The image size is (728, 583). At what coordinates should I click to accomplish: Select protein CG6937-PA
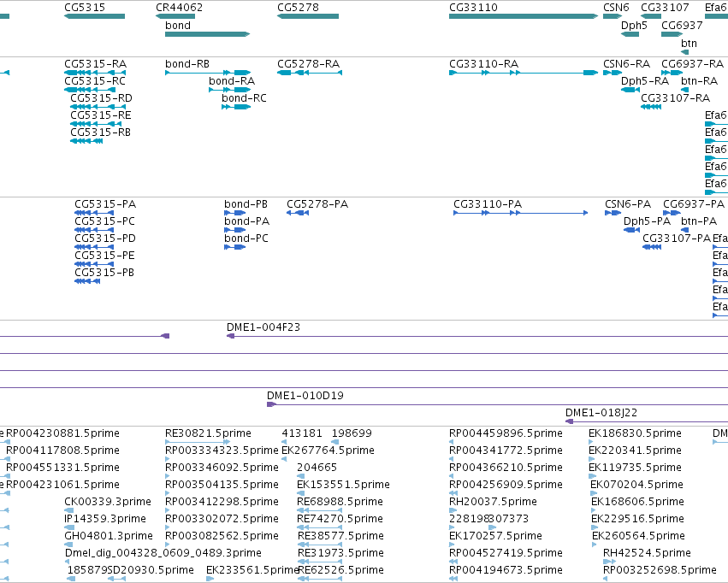(672, 212)
